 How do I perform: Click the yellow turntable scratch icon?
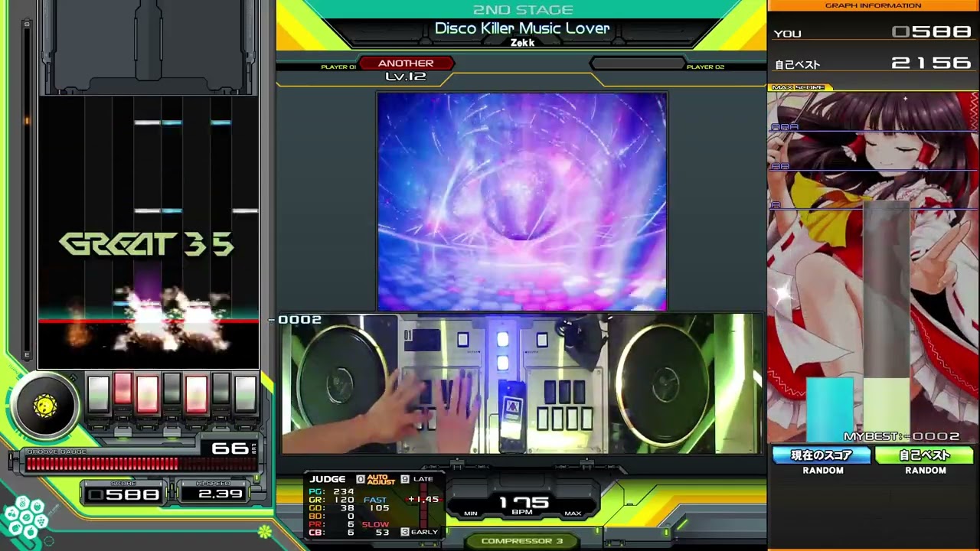45,407
